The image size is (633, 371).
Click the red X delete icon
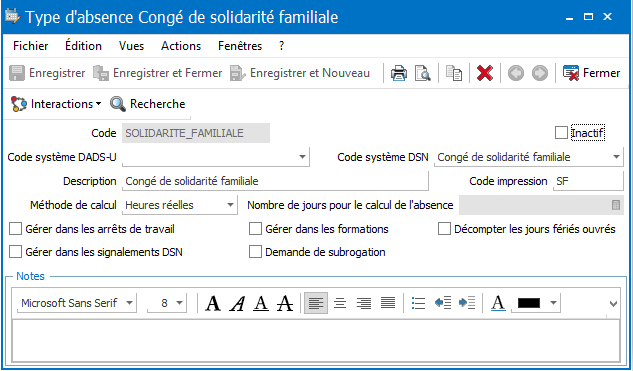point(484,73)
